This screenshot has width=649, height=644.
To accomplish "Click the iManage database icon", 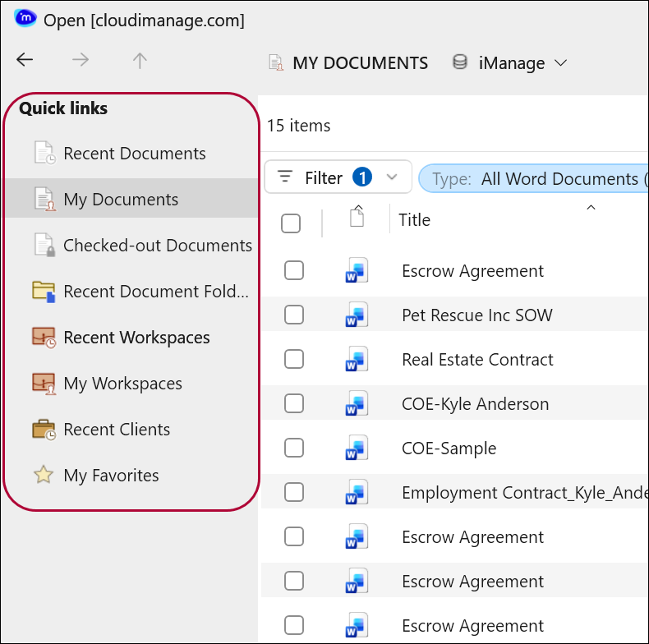I will click(x=460, y=62).
